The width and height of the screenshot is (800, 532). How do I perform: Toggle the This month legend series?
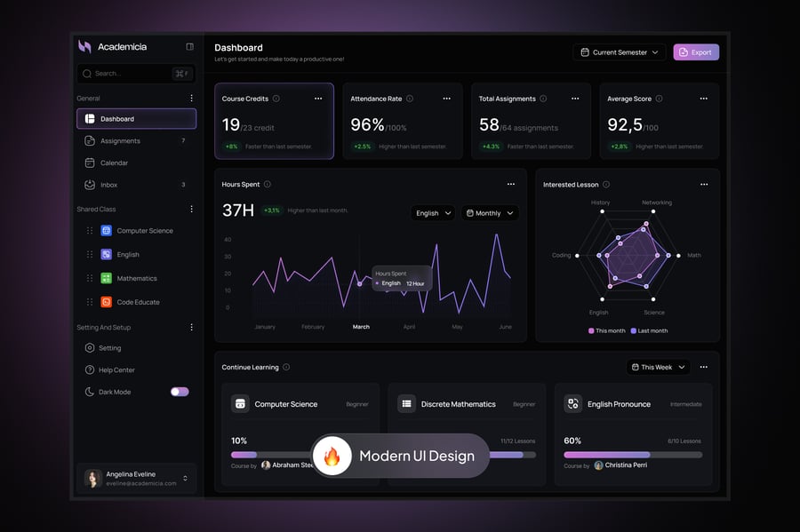click(607, 330)
